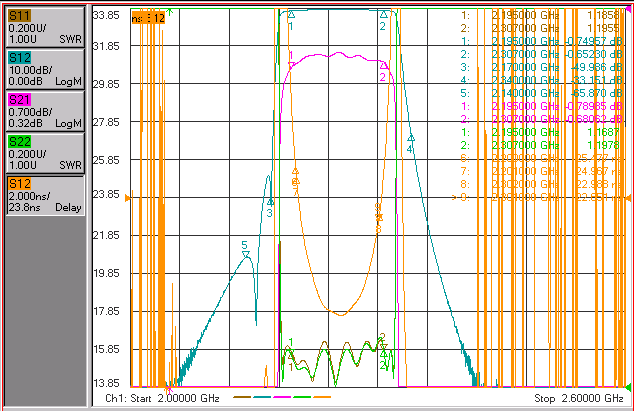Click teal marker 2 triangle at passband top
This screenshot has height=411, width=634.
click(x=383, y=15)
